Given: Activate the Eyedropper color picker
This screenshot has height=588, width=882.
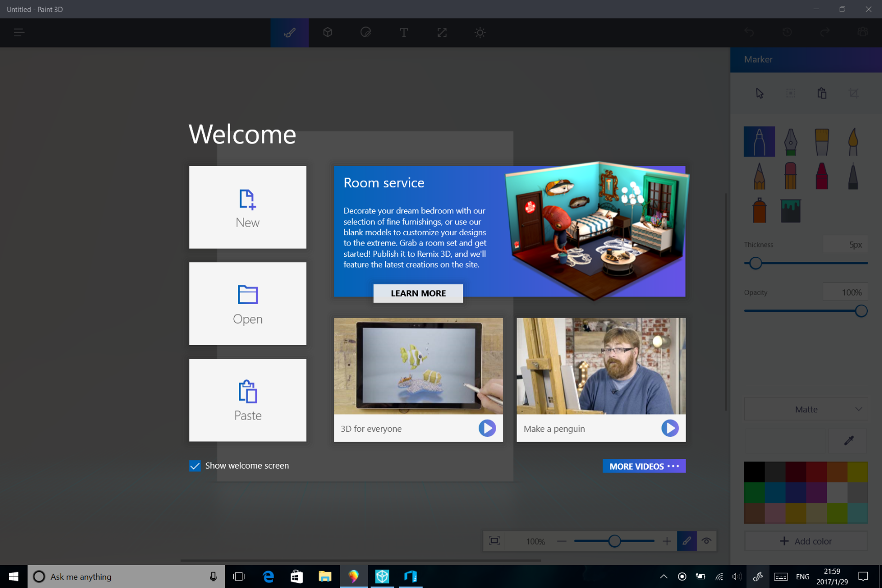Looking at the screenshot, I should click(x=849, y=440).
